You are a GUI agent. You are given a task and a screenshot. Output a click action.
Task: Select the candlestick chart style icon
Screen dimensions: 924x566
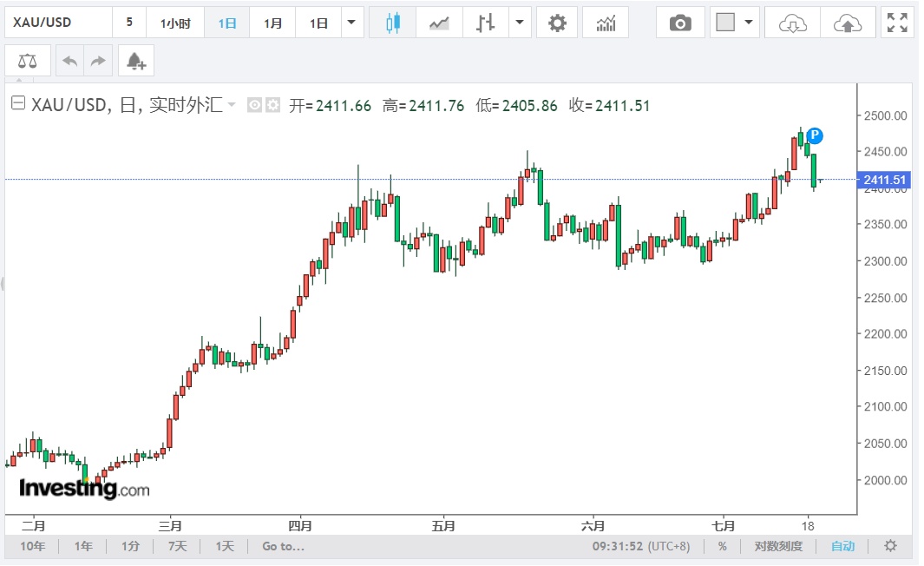392,23
